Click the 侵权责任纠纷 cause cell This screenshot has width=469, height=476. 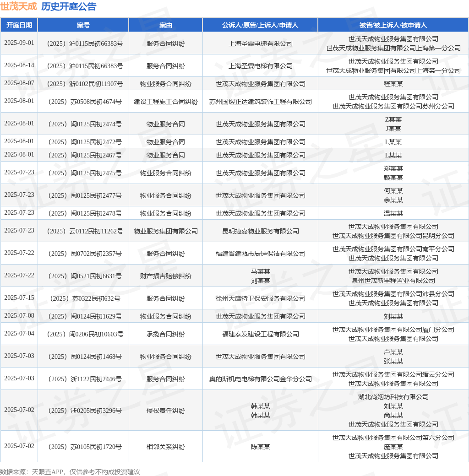point(165,411)
